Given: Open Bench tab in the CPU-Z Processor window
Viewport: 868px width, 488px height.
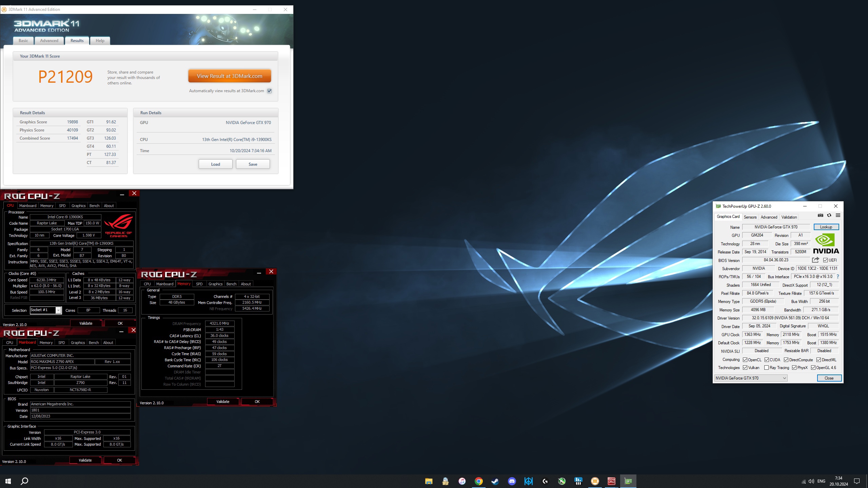Looking at the screenshot, I should coord(95,206).
